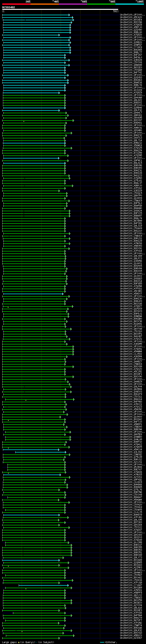Click the Large gaps legend text
Screen dimensions: 146x644
coord(28,642)
